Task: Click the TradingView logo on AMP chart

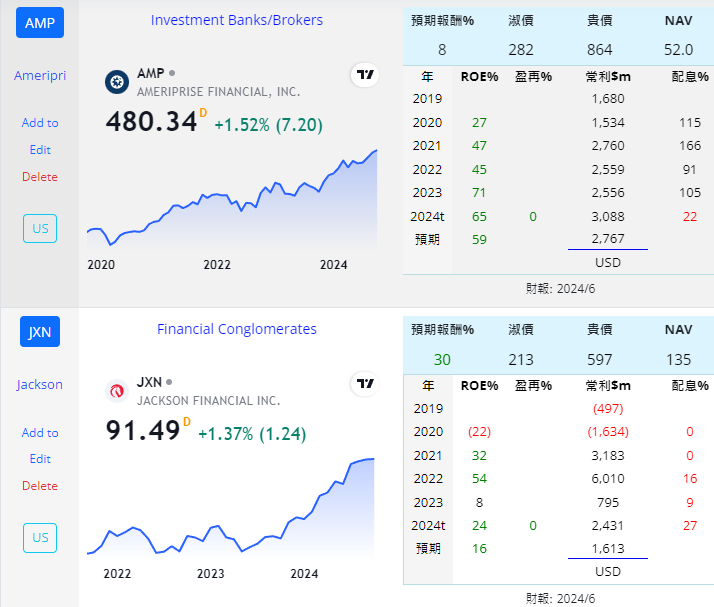Action: [365, 75]
